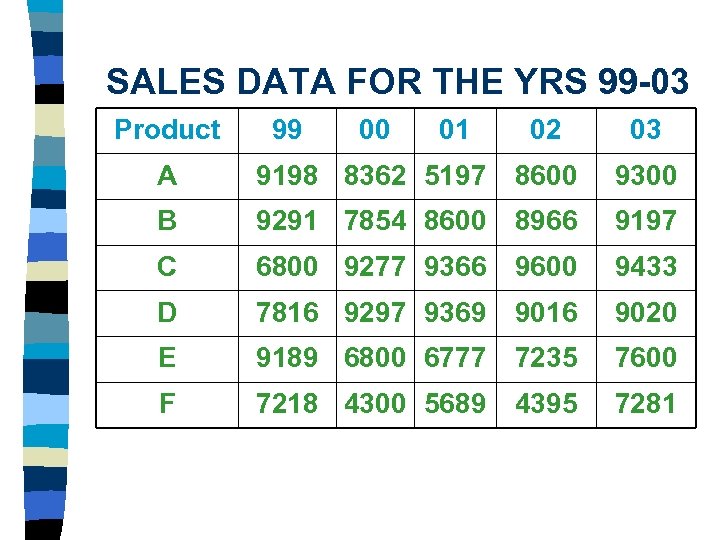Click the Product D row label
The image size is (720, 540).
click(x=167, y=312)
